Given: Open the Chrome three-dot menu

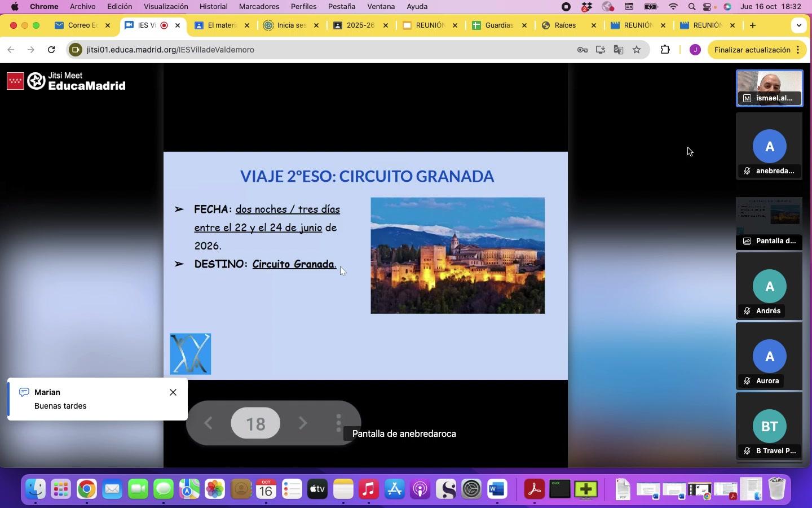Looking at the screenshot, I should click(798, 50).
